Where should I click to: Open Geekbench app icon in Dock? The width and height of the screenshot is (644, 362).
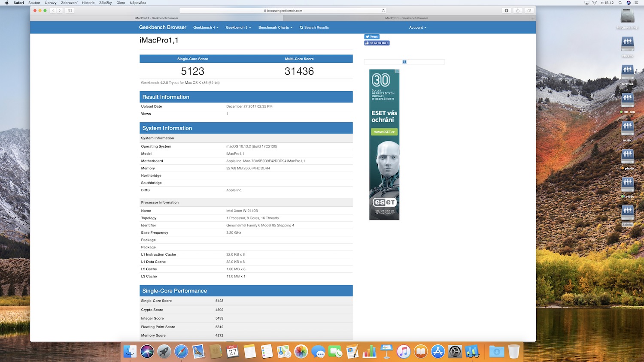[472, 352]
